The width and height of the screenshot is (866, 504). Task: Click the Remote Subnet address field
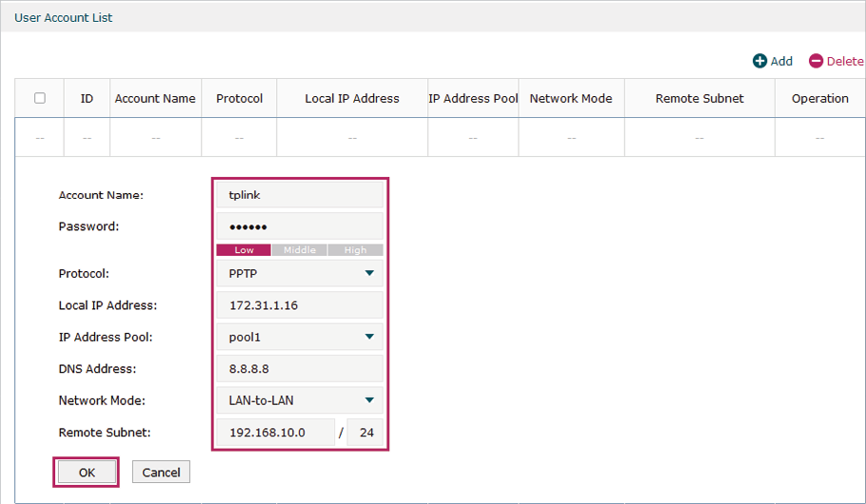pyautogui.click(x=276, y=433)
